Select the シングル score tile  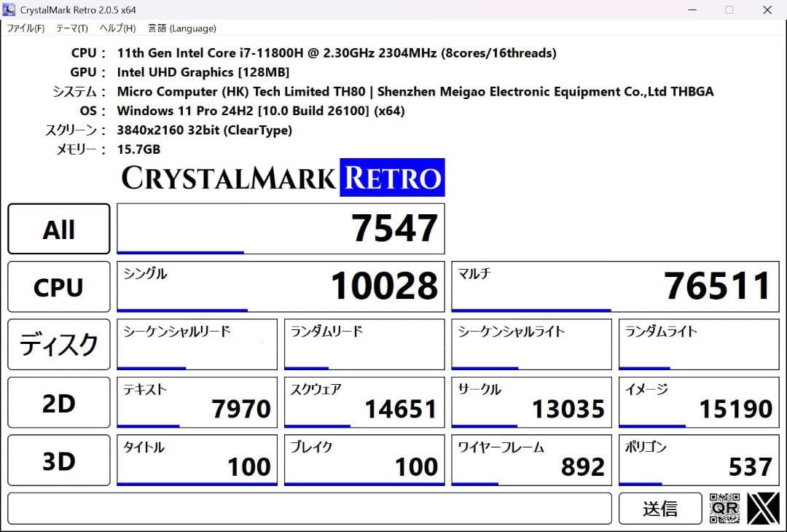281,286
